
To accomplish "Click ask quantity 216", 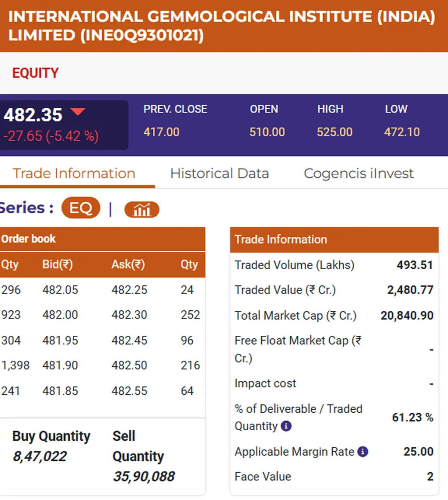I will click(x=190, y=366).
